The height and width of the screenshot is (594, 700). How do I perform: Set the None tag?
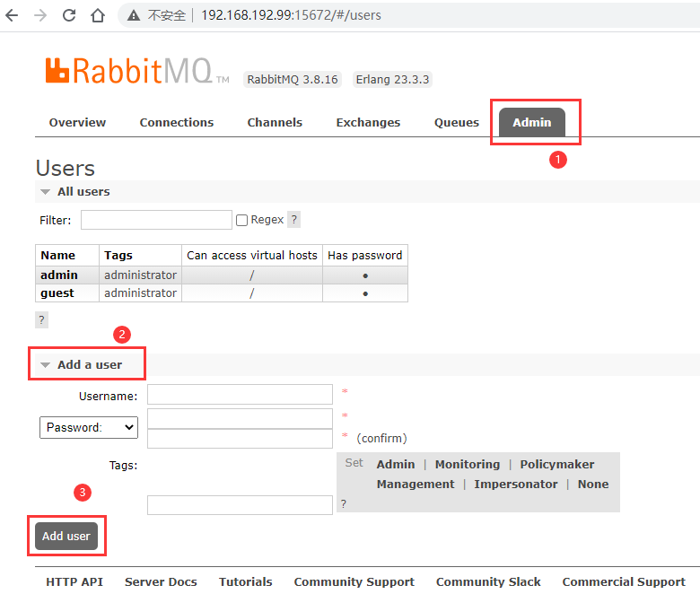point(593,485)
